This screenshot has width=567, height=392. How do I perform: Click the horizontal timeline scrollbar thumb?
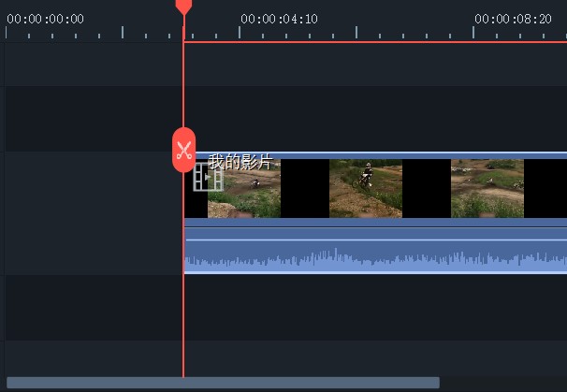223,383
